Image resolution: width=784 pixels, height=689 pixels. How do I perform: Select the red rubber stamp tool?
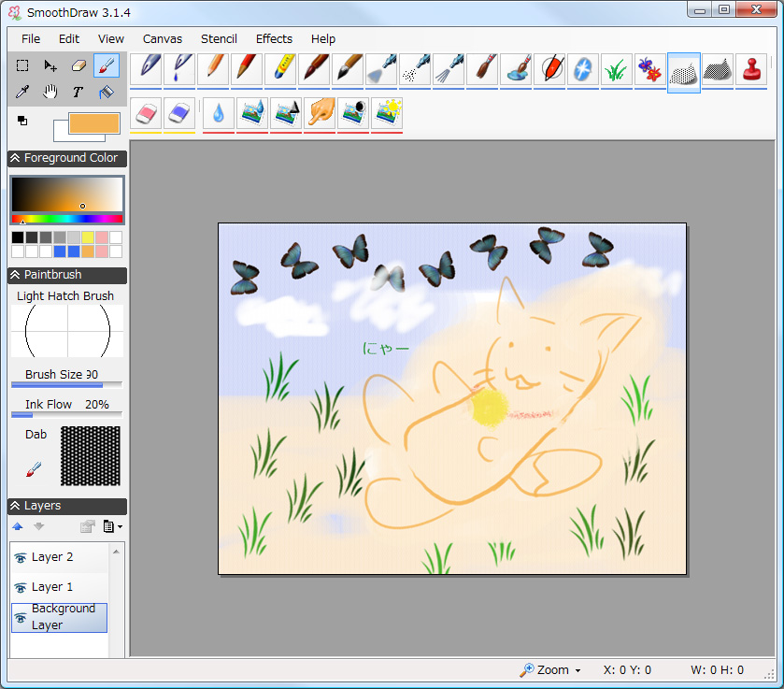pos(752,70)
